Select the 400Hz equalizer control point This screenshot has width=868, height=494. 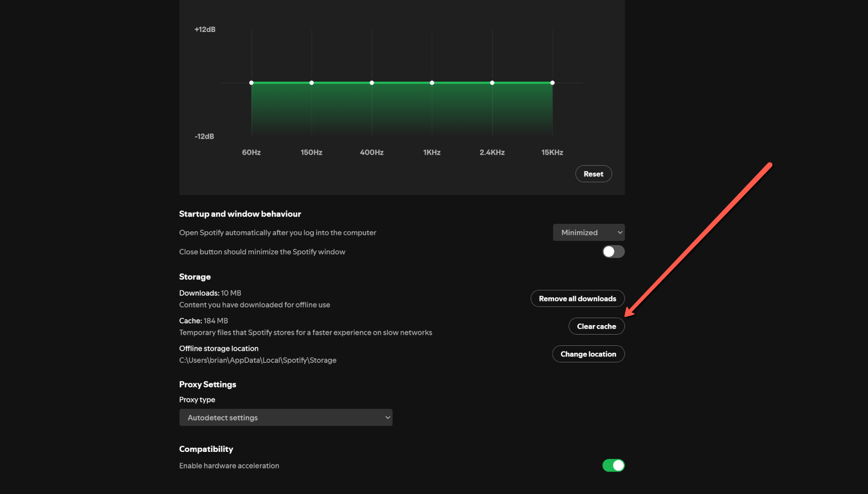pyautogui.click(x=372, y=83)
